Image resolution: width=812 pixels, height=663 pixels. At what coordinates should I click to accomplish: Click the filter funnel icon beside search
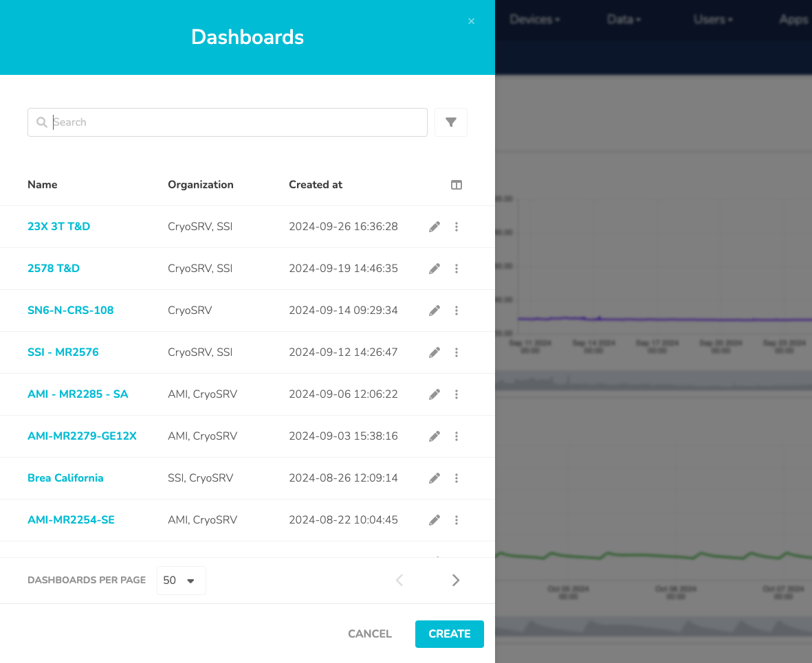click(451, 122)
